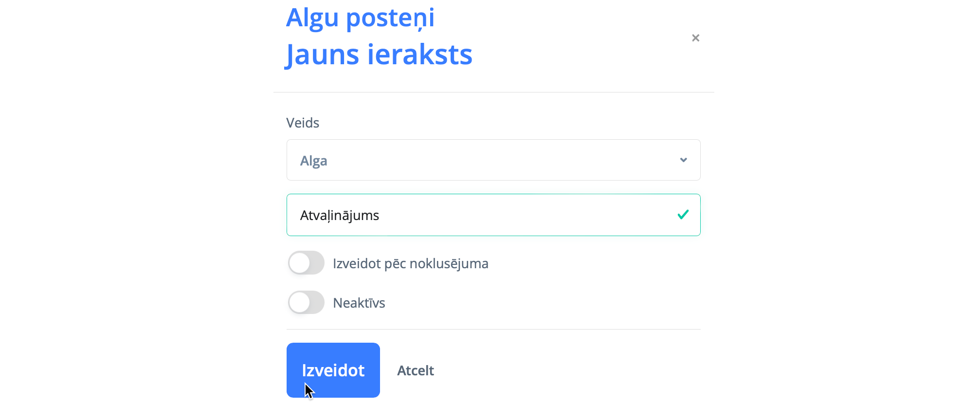Click the Veids field label
Viewport: 980px width, 405px height.
point(303,123)
